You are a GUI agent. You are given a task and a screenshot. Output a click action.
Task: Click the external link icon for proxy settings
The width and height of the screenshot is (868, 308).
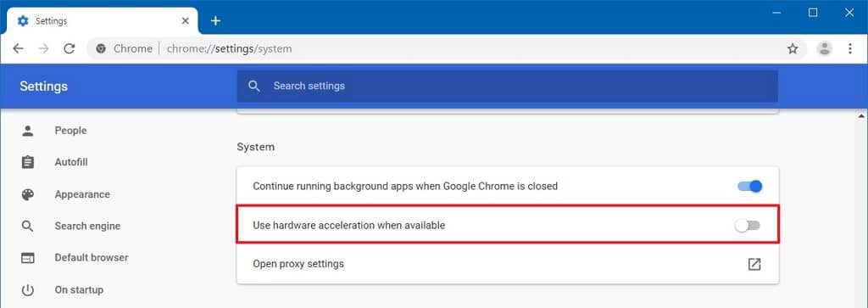754,264
